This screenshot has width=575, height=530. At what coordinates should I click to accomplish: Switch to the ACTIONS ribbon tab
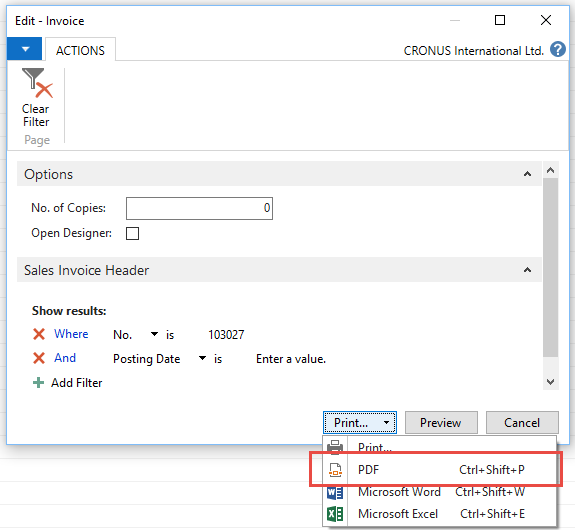pyautogui.click(x=80, y=50)
